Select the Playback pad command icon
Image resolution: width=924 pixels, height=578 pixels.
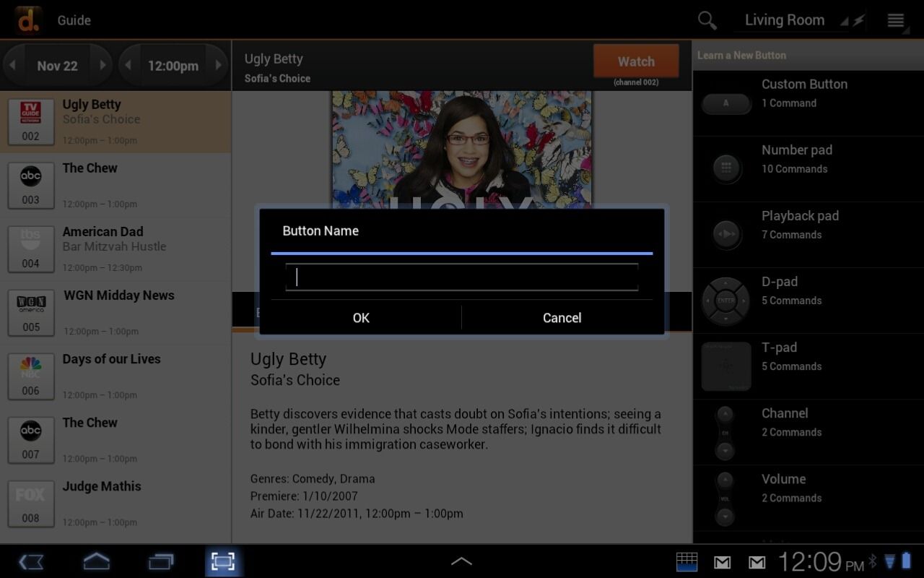725,234
